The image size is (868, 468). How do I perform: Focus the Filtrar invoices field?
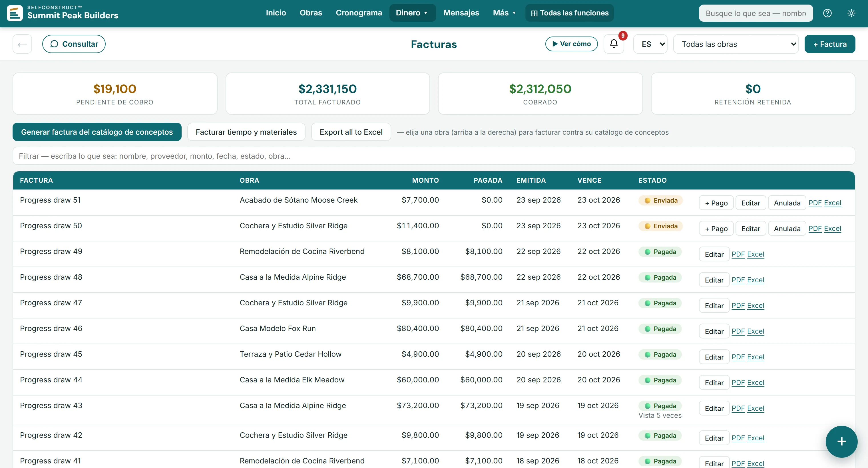[x=434, y=156]
